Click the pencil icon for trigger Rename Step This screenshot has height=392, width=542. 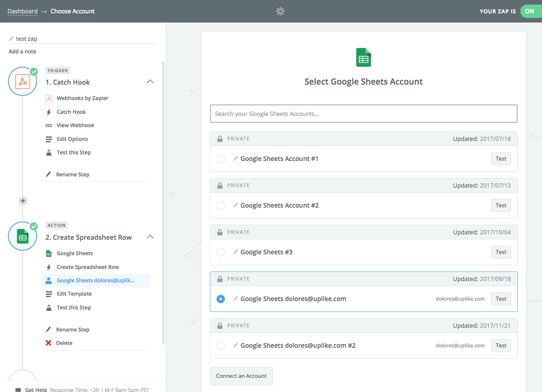pyautogui.click(x=48, y=174)
